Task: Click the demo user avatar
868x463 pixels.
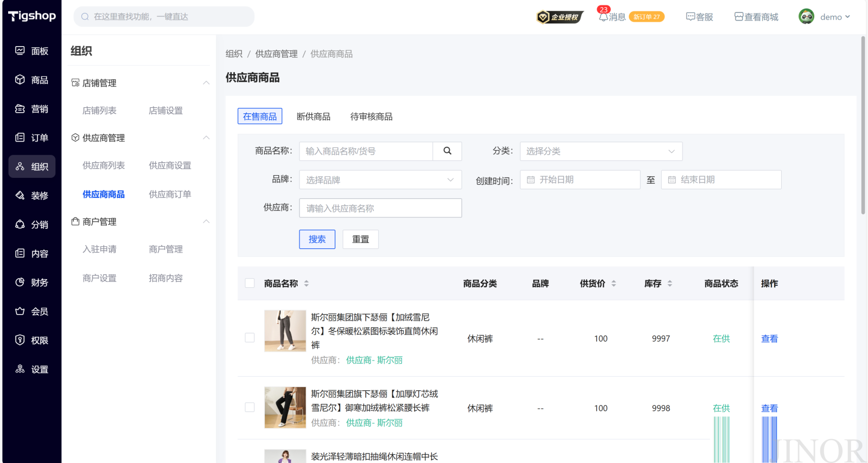Action: click(x=806, y=17)
